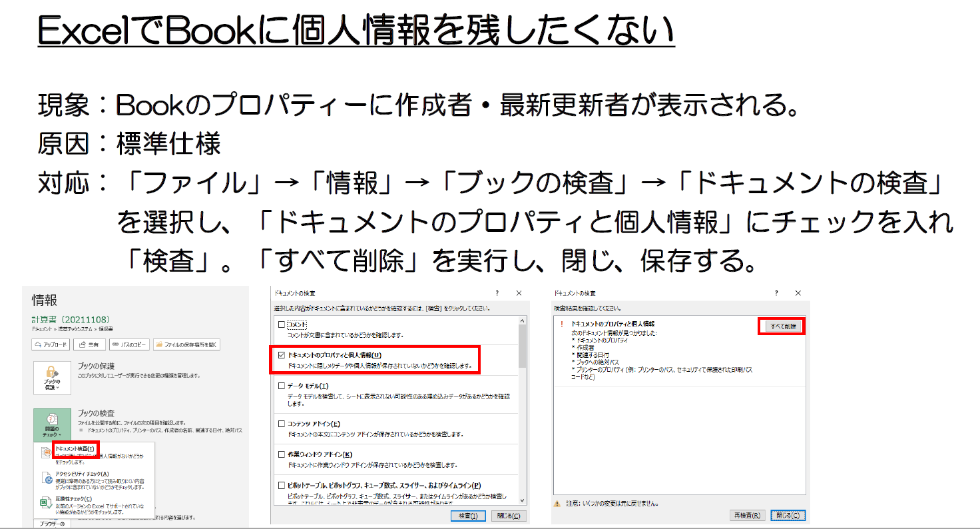Check the データ モデル(T) checkbox

[x=282, y=386]
